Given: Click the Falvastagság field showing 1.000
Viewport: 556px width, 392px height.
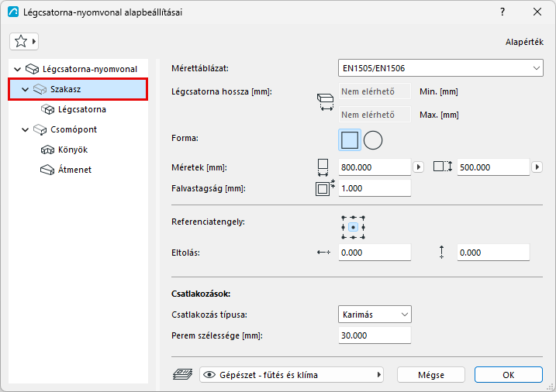Looking at the screenshot, I should click(375, 188).
